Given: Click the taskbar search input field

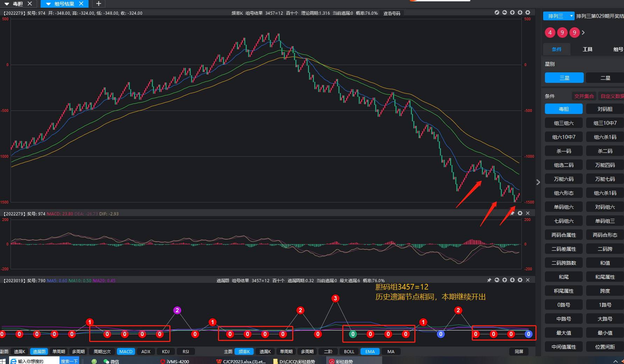Looking at the screenshot, I should [34, 361].
